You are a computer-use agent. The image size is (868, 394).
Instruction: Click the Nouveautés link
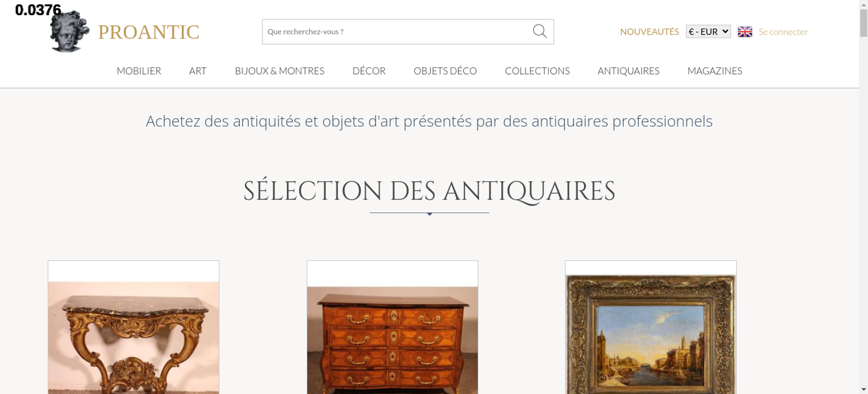click(x=649, y=32)
